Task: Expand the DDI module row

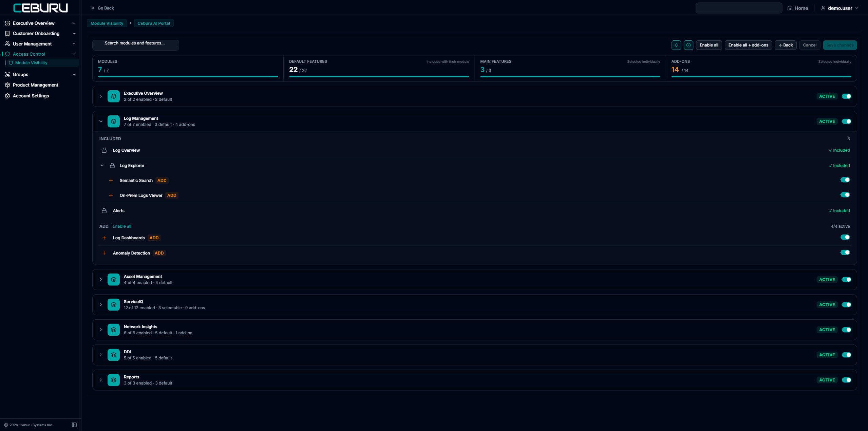Action: [x=101, y=355]
